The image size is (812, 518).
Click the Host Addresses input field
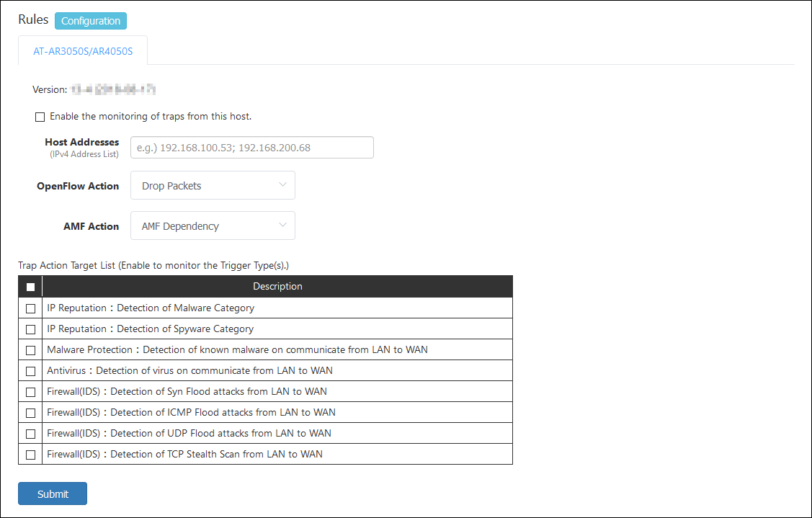251,148
